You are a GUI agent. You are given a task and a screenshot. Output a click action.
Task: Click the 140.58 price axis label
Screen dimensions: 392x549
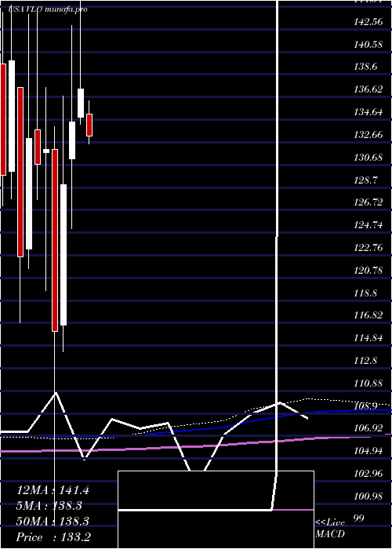(368, 45)
